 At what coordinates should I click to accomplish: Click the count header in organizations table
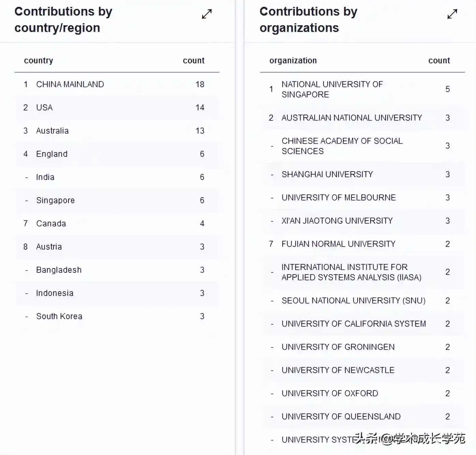439,61
